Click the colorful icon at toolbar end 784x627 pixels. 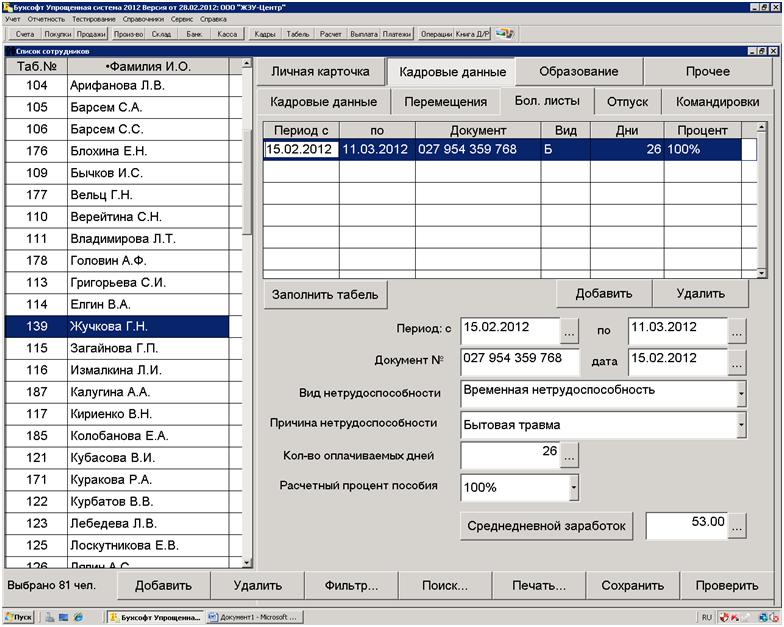(505, 33)
